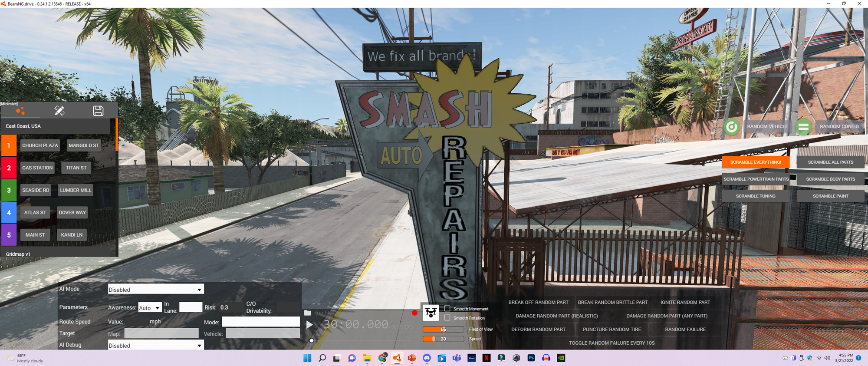868x366 pixels.
Task: Click the Target Map field
Action: coord(161,333)
